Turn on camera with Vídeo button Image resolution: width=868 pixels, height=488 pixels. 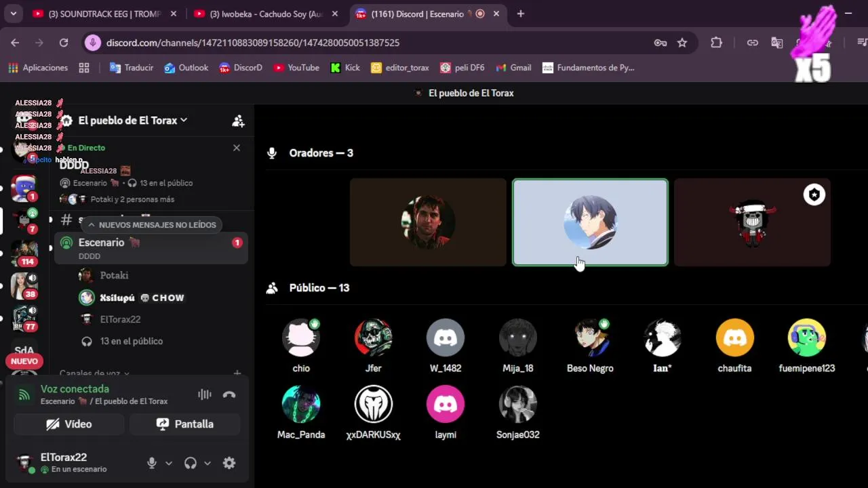click(69, 424)
